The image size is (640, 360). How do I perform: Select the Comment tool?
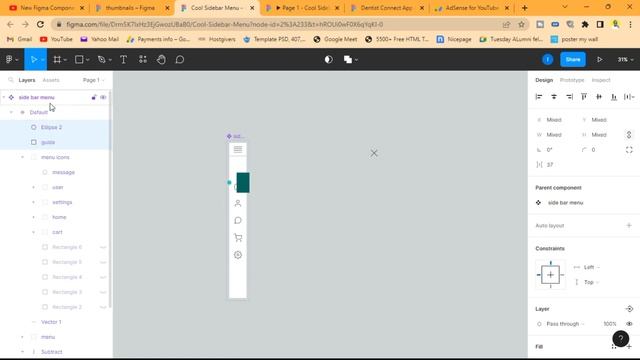pos(180,60)
